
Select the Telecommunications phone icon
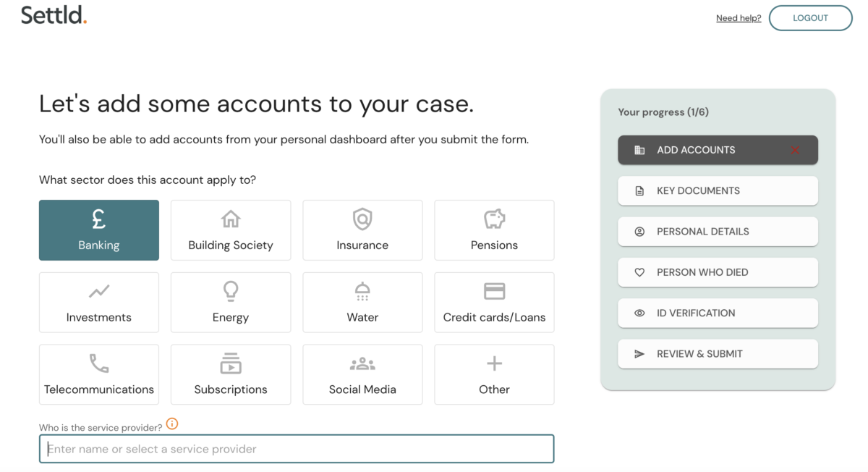(99, 363)
